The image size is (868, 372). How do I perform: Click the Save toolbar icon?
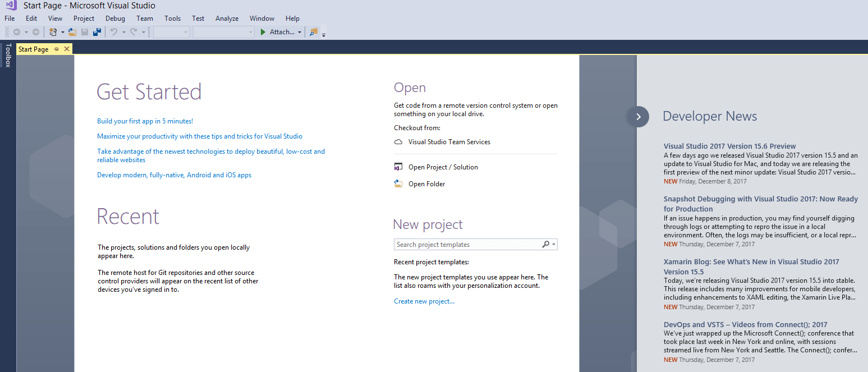(85, 32)
